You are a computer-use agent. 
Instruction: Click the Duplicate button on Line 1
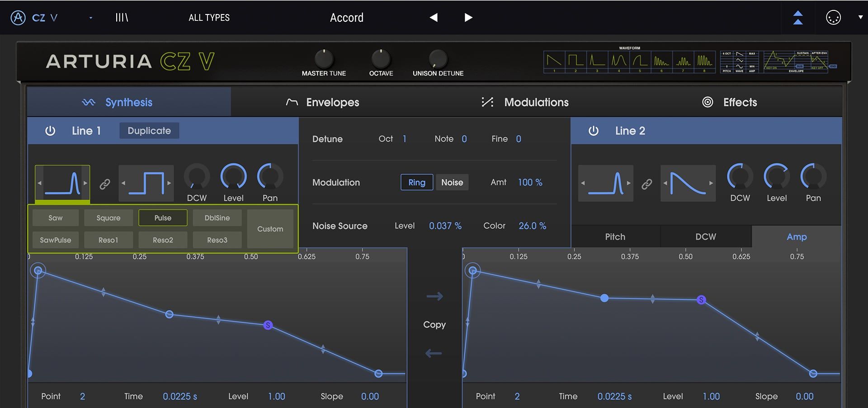149,131
